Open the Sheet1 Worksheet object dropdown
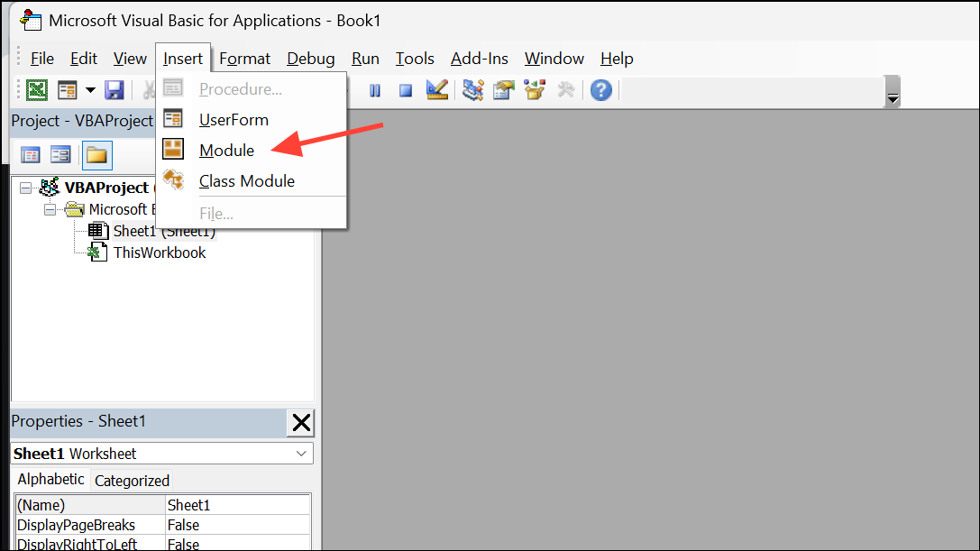Image resolution: width=980 pixels, height=551 pixels. (301, 454)
